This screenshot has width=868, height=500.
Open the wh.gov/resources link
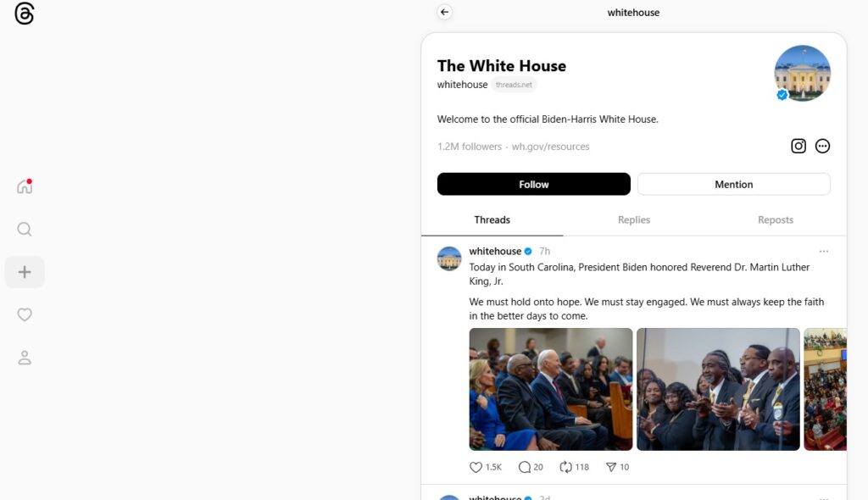click(x=550, y=147)
